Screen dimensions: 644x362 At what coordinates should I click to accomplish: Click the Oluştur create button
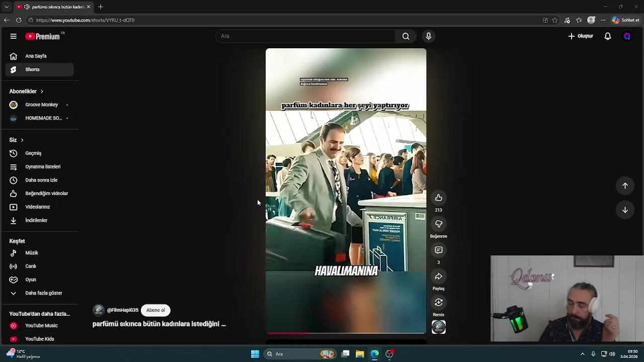pyautogui.click(x=581, y=36)
